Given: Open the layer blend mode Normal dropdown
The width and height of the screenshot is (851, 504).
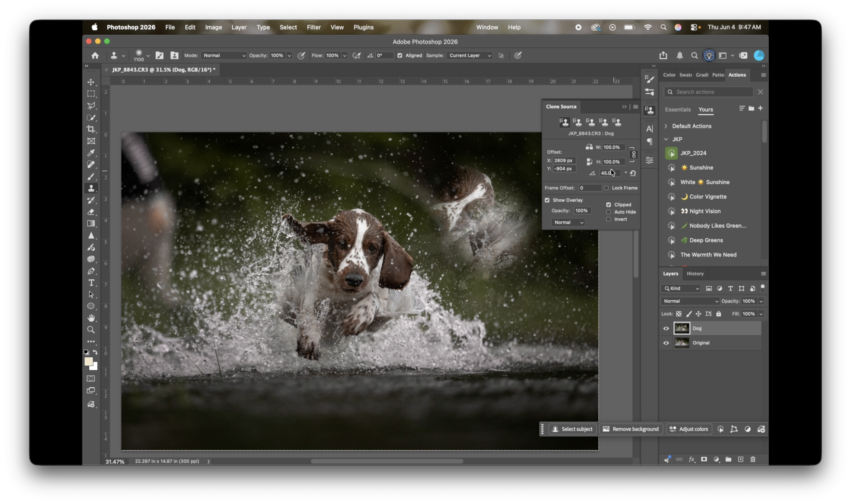Looking at the screenshot, I should (690, 301).
